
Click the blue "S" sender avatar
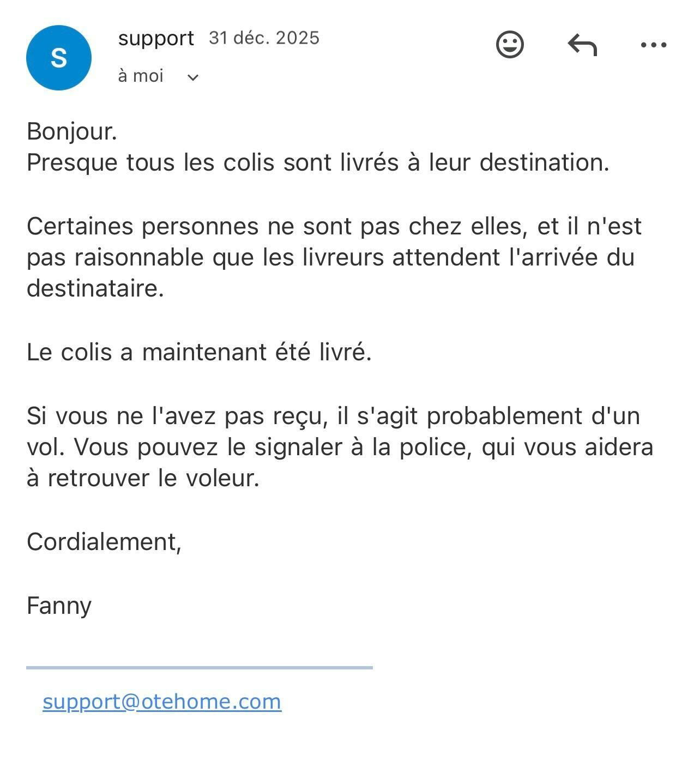59,58
